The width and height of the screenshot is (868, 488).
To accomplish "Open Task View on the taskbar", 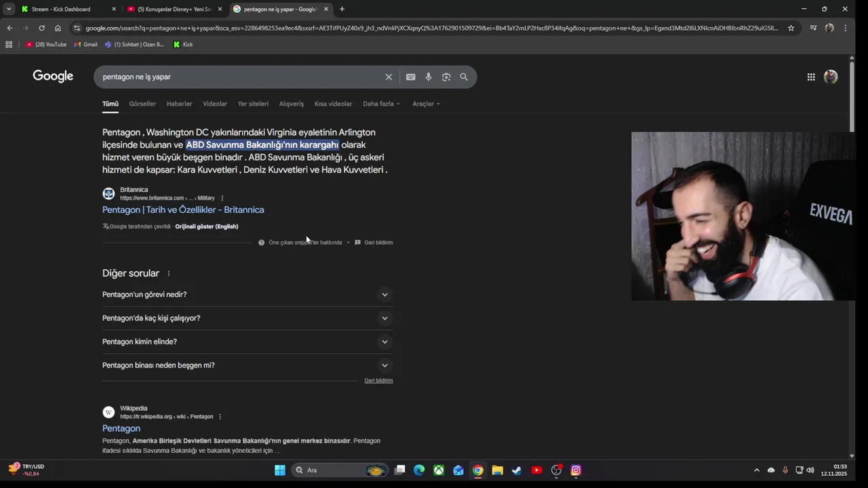I will coord(400,470).
